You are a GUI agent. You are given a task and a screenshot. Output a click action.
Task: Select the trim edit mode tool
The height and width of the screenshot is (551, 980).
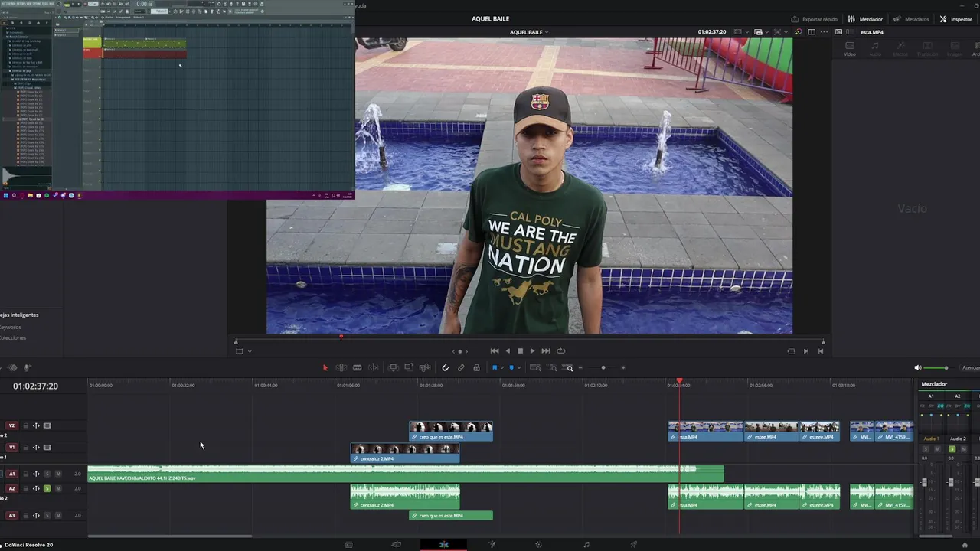tap(341, 368)
